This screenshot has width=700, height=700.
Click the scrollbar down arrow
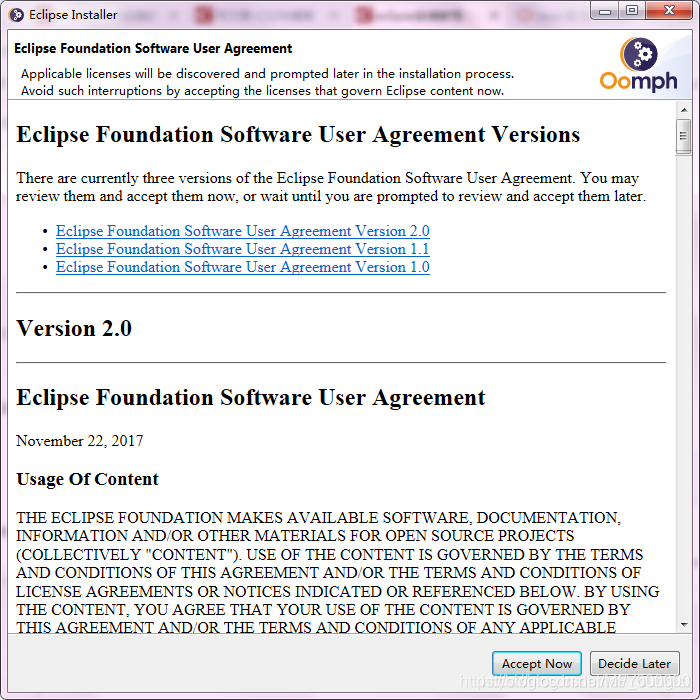(x=683, y=625)
